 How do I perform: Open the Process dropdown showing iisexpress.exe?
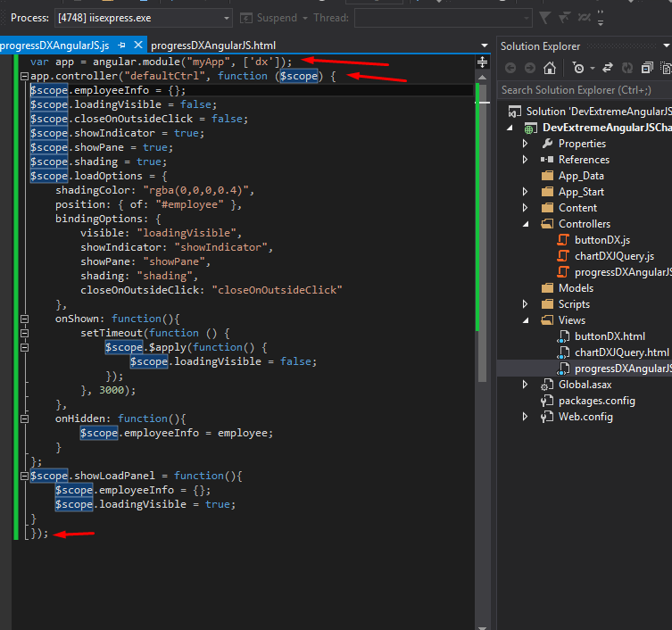143,18
